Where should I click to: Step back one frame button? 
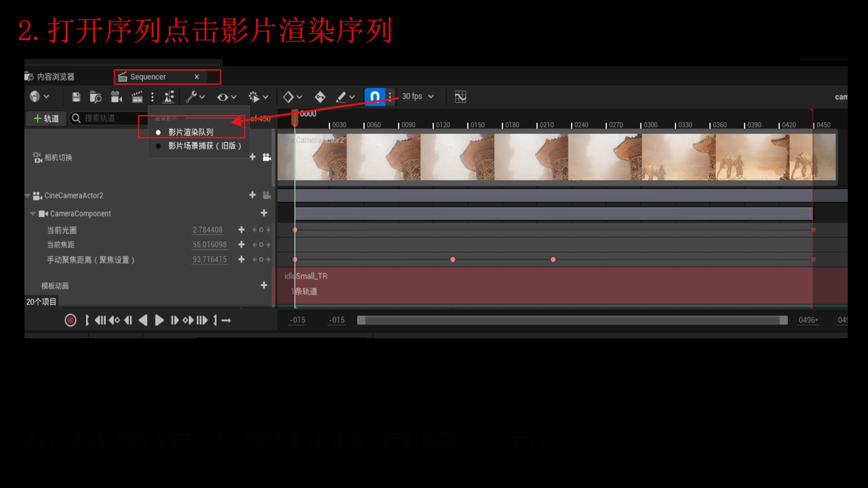(x=128, y=320)
